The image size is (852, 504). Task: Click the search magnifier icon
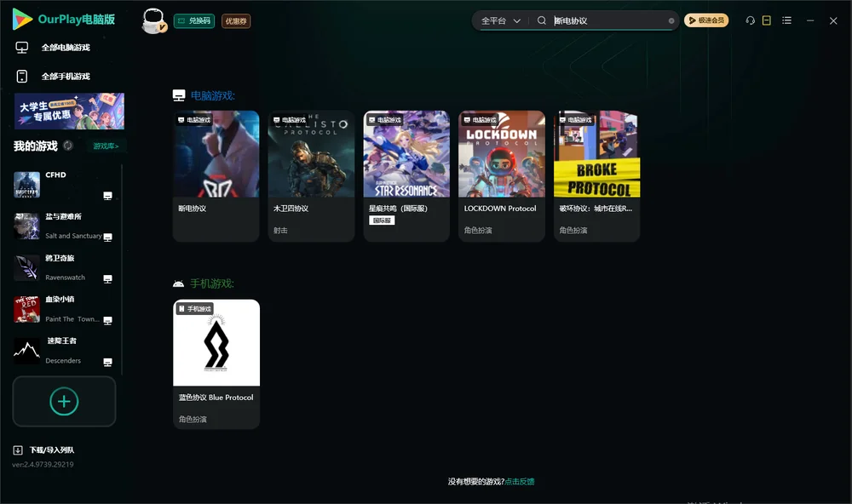(x=542, y=20)
